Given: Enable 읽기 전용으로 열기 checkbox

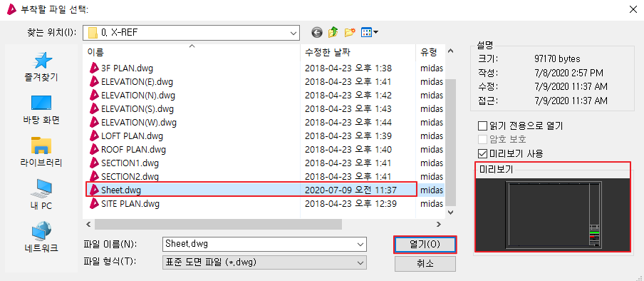Looking at the screenshot, I should click(482, 126).
